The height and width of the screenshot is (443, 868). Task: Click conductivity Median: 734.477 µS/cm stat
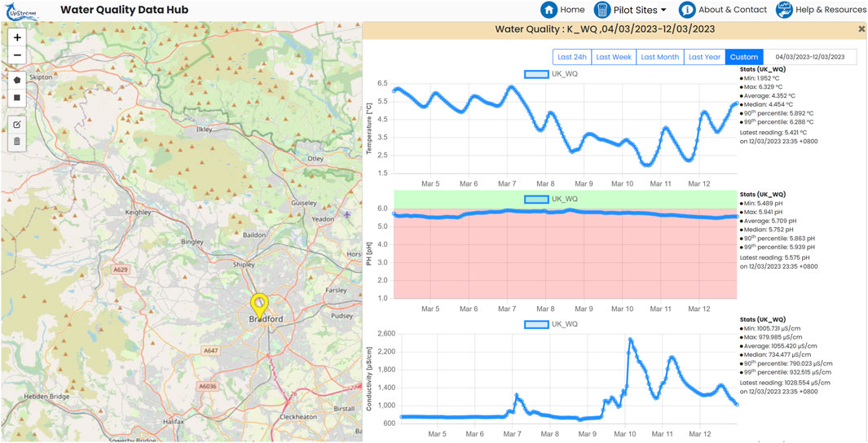[x=776, y=355]
